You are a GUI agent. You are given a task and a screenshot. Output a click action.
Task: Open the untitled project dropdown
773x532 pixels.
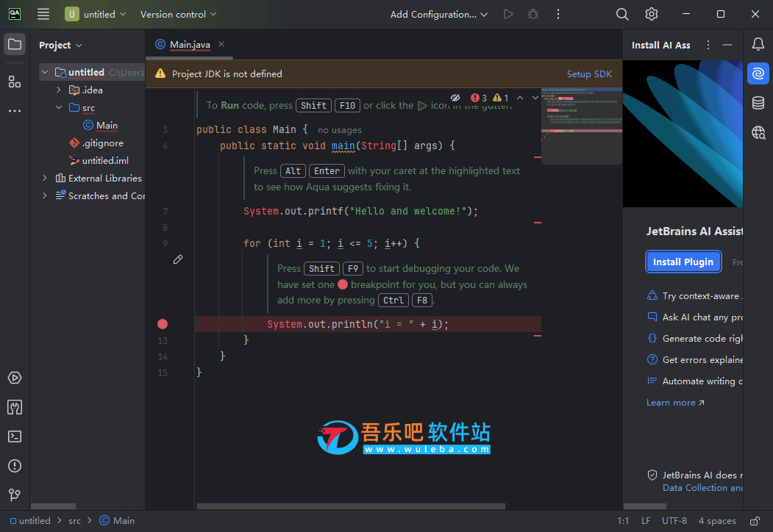click(96, 14)
